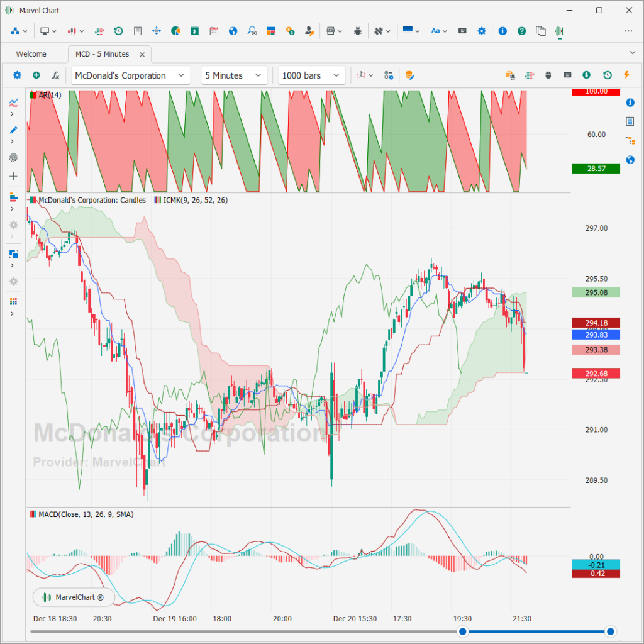644x644 pixels.
Task: Toggle the keyboard icon in chart toolbar
Action: [x=567, y=75]
